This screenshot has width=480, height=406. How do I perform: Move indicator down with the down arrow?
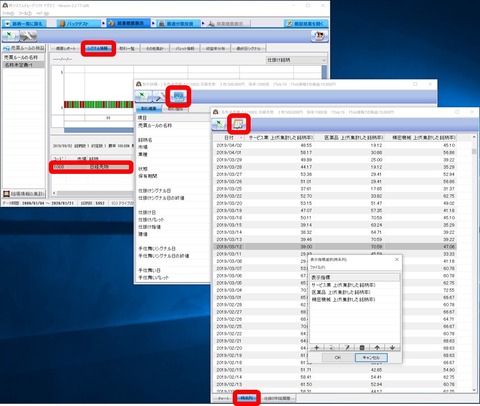pos(392,348)
